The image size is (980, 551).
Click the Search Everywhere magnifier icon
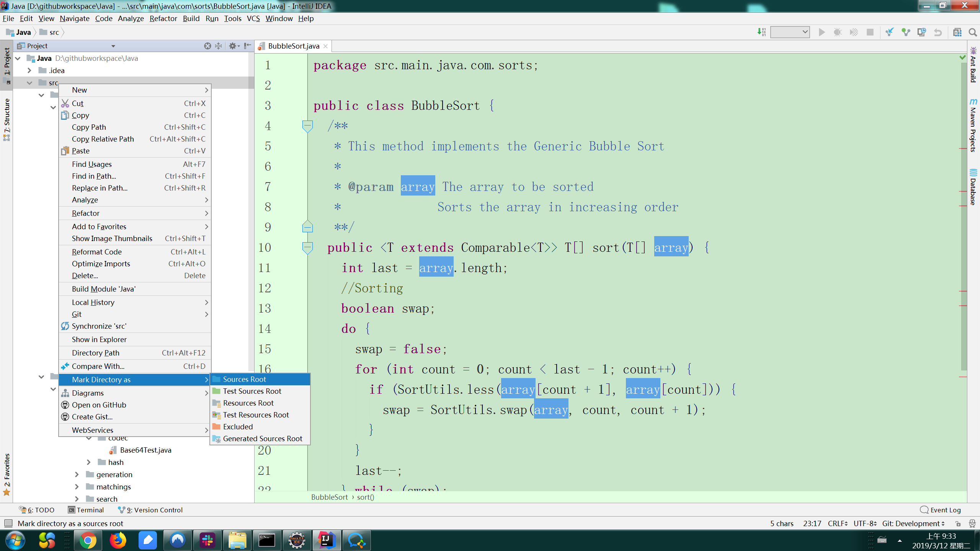[973, 33]
